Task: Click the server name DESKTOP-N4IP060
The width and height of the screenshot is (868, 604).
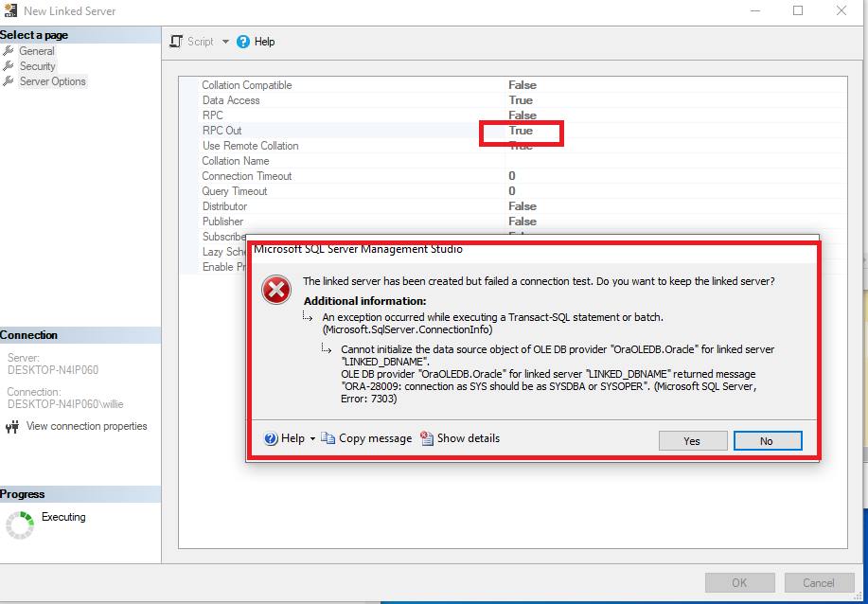Action: [x=53, y=370]
